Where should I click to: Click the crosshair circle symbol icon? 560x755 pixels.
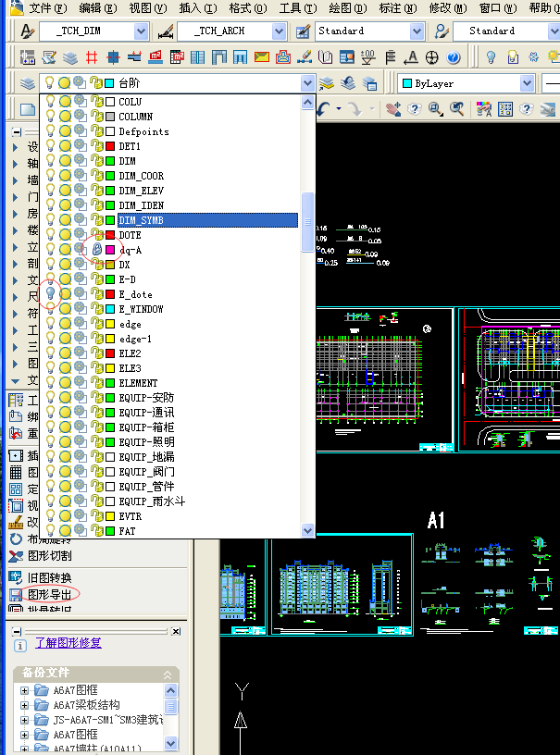coord(432,57)
